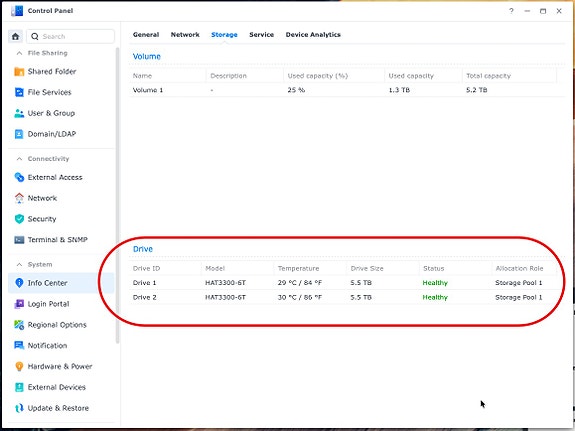The height and width of the screenshot is (431, 575).
Task: Select the Domain/LDAP icon
Action: (x=19, y=134)
